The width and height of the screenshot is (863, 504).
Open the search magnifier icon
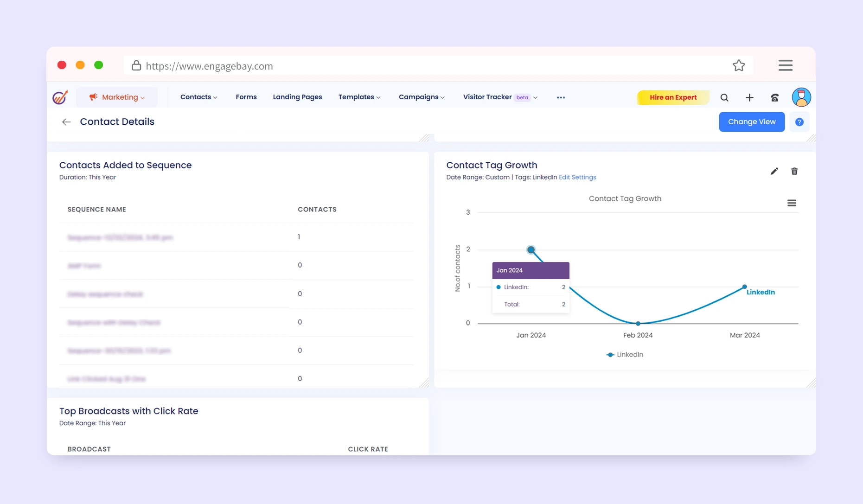(x=724, y=98)
